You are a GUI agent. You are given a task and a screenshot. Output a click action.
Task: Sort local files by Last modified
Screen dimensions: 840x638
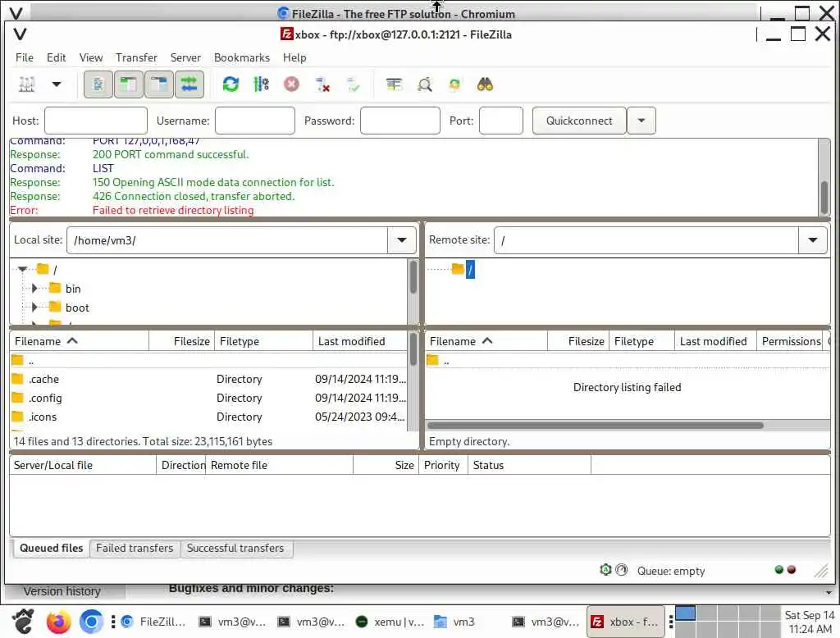360,341
